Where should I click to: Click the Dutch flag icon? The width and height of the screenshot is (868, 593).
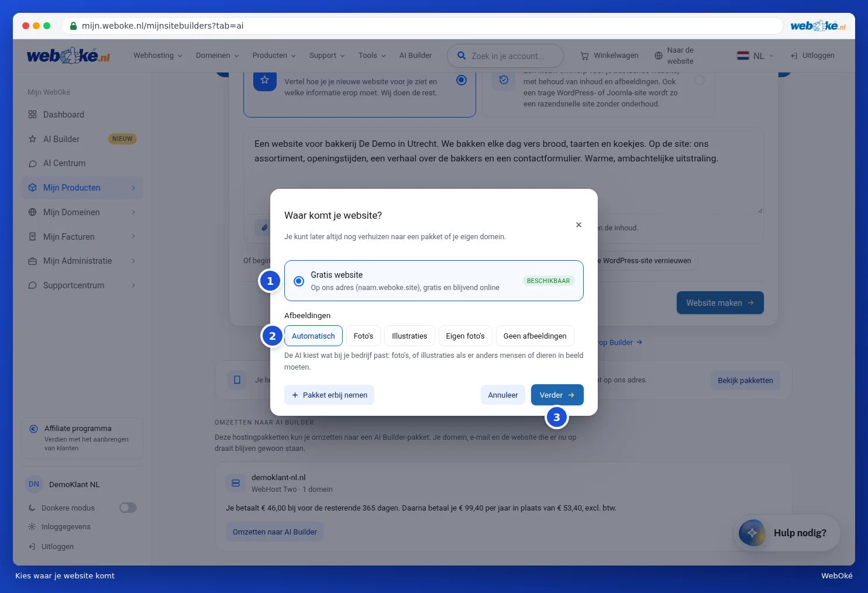743,56
